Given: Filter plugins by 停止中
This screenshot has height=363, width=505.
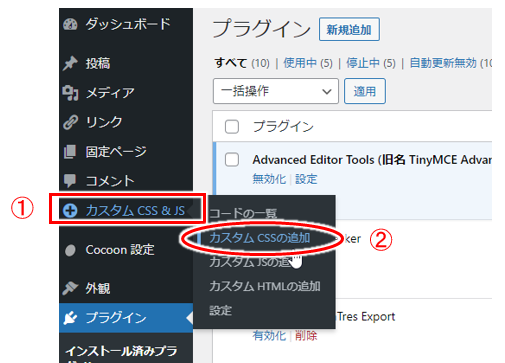Looking at the screenshot, I should (363, 63).
